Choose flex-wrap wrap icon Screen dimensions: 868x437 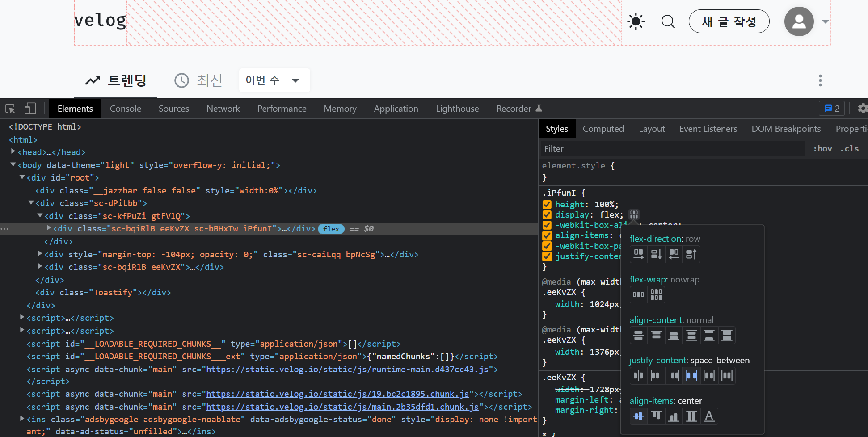656,295
